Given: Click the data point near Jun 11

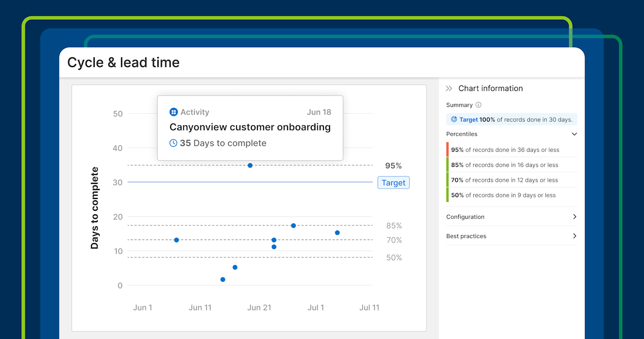Looking at the screenshot, I should pos(176,240).
